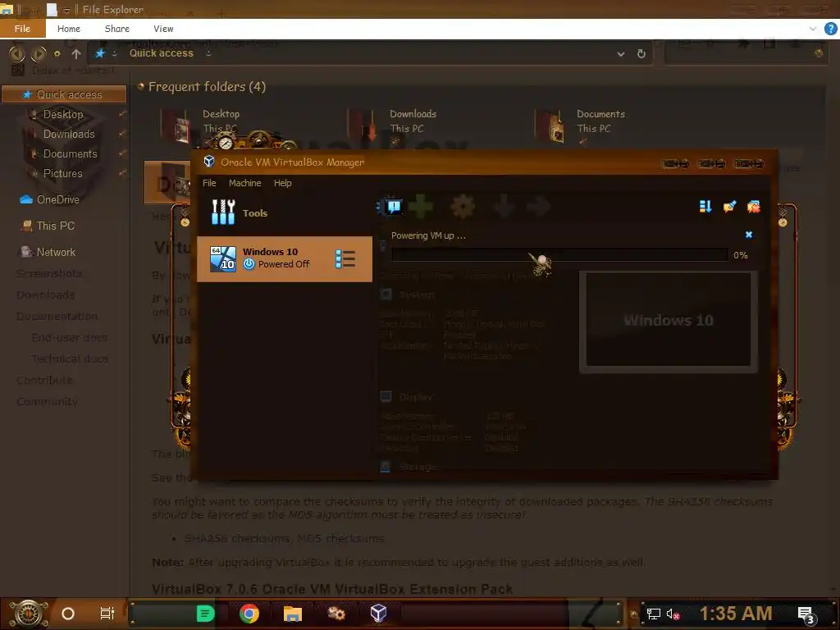
Task: Click the Discard down-arrow toolbar icon
Action: coord(504,206)
